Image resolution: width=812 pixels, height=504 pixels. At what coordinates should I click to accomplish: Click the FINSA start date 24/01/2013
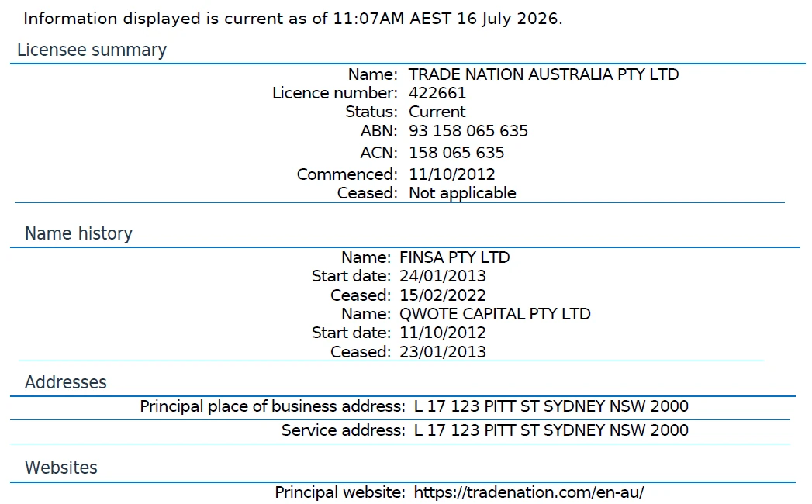coord(442,276)
